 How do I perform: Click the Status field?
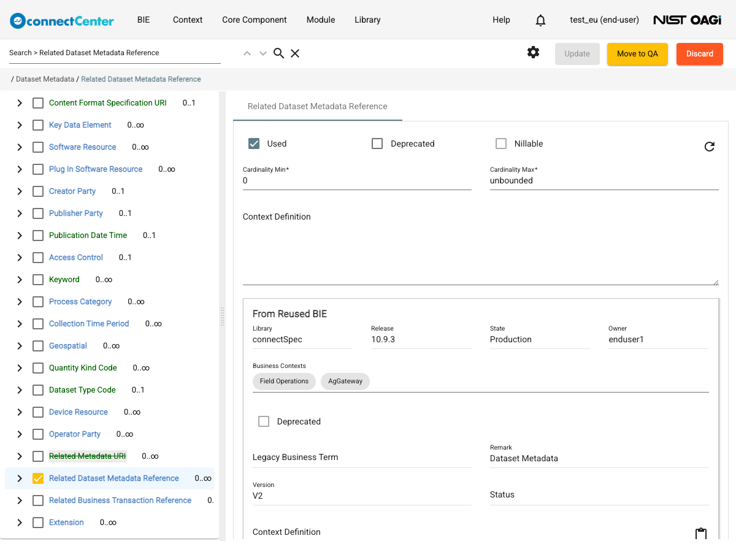[x=599, y=494]
